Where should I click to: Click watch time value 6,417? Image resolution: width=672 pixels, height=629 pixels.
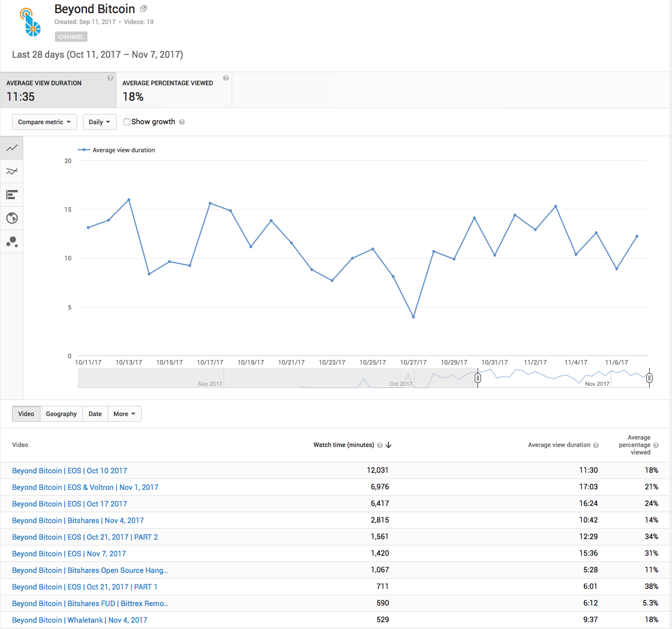(380, 503)
